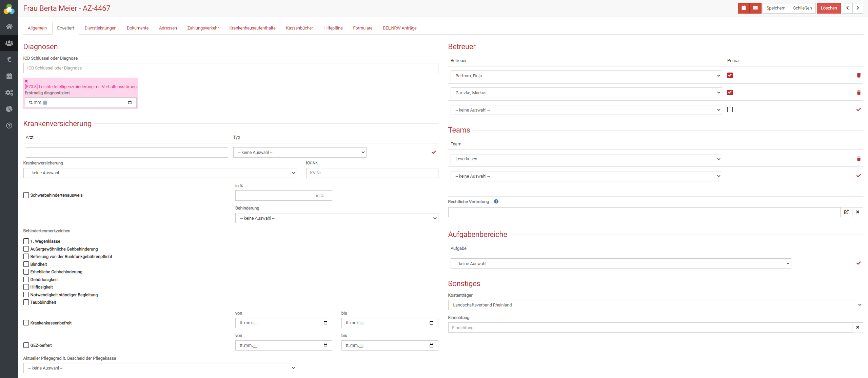Click the ICD Schlüssel oder Diagnose field
This screenshot has width=868, height=378.
click(x=231, y=68)
